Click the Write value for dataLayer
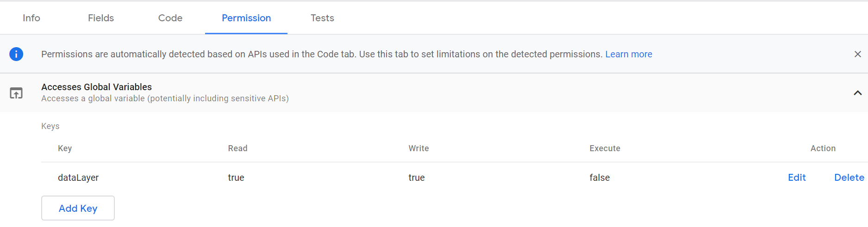 (x=417, y=178)
